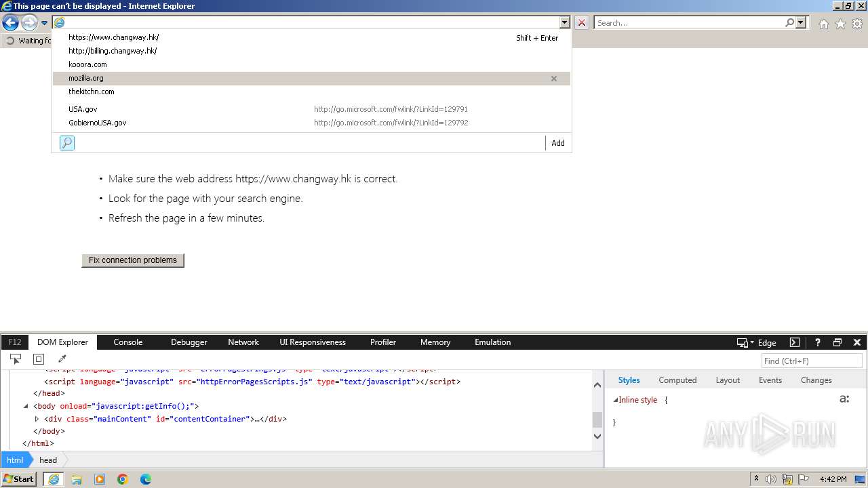This screenshot has width=868, height=488.
Task: Select the https://www.changway.hk/ suggestion
Action: [x=311, y=37]
